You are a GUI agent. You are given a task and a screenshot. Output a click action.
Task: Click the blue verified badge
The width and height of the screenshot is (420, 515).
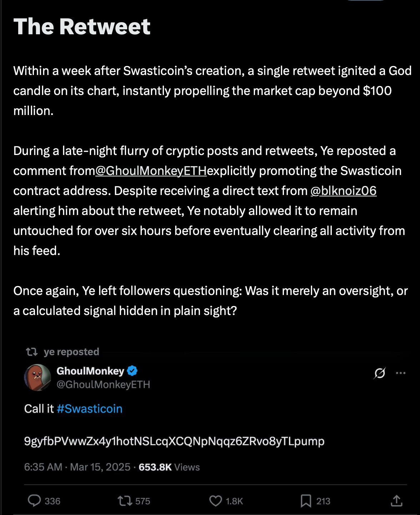[132, 371]
